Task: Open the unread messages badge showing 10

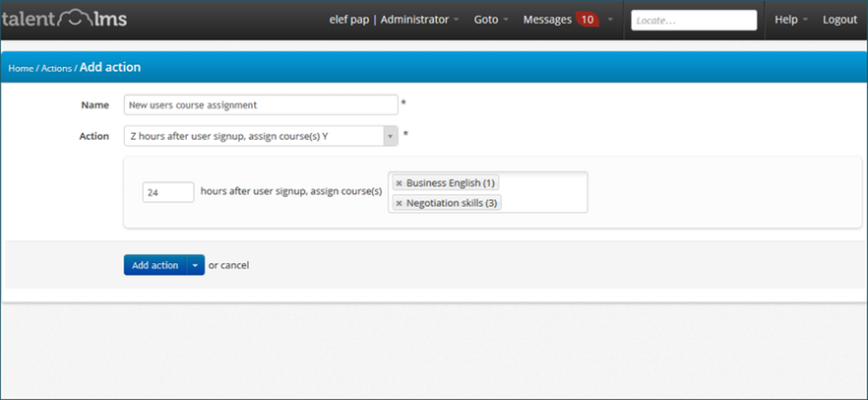Action: pyautogui.click(x=588, y=20)
